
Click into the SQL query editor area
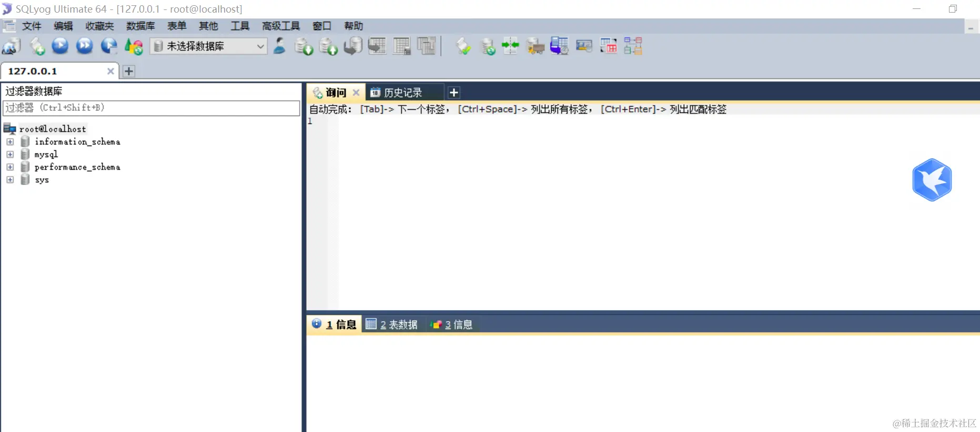(658, 212)
